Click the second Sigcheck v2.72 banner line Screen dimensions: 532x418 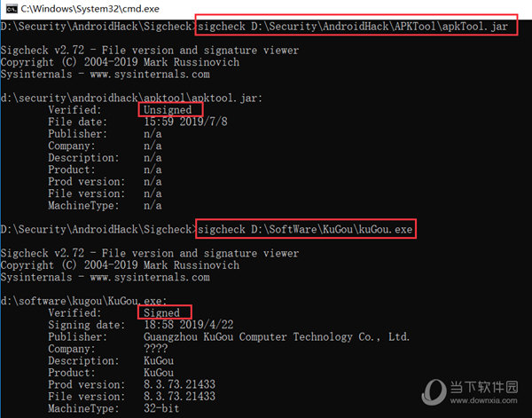[x=150, y=253]
